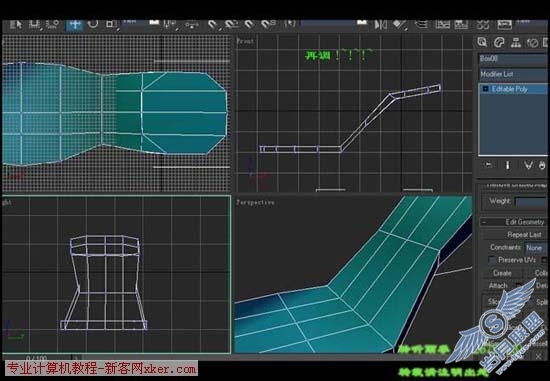This screenshot has height=381, width=550.
Task: Select the Select Object arrow tool
Action: [x=15, y=24]
